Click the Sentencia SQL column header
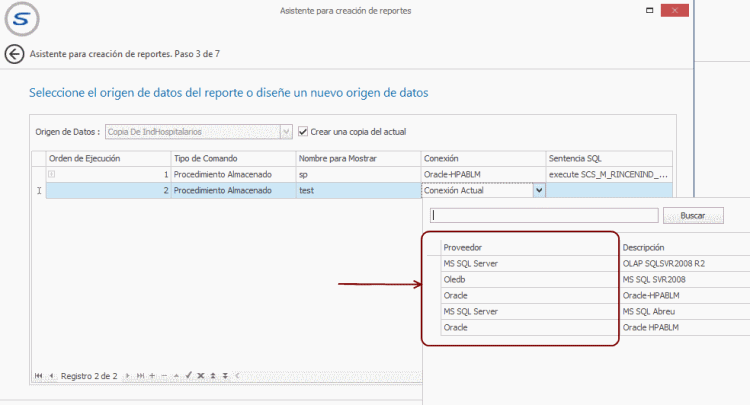 [606, 158]
